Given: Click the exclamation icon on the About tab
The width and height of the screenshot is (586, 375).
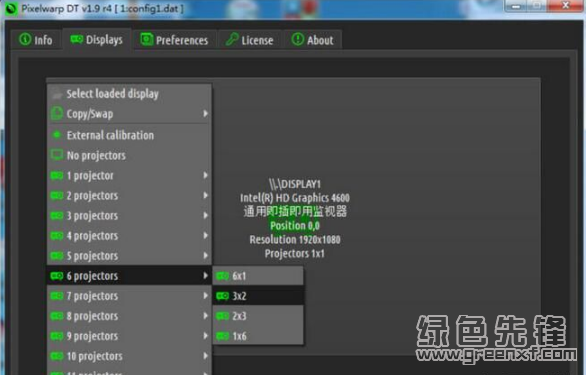Looking at the screenshot, I should click(x=298, y=39).
